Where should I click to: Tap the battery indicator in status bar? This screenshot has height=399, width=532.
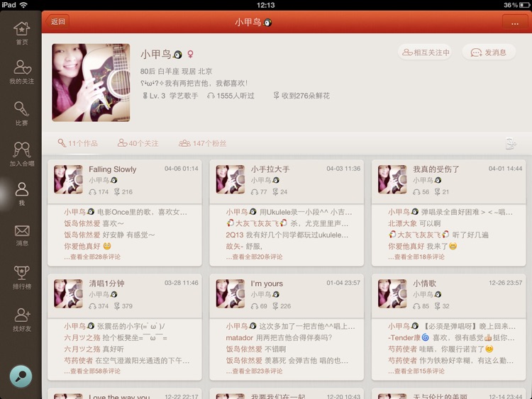click(x=524, y=5)
